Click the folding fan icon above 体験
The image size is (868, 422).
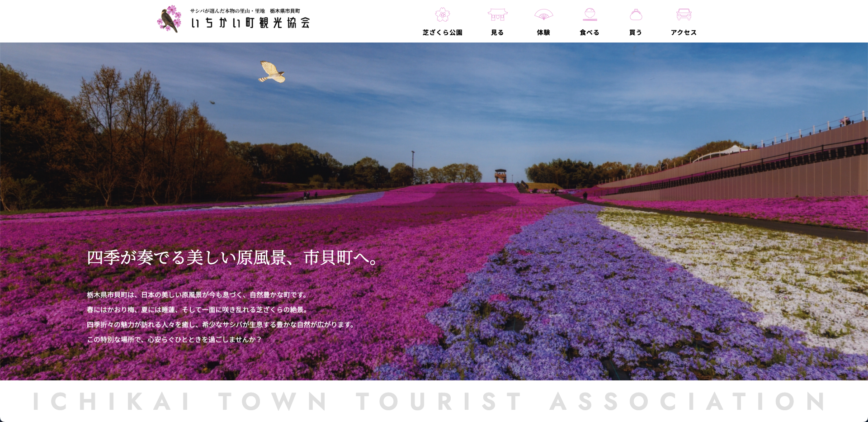pyautogui.click(x=543, y=14)
